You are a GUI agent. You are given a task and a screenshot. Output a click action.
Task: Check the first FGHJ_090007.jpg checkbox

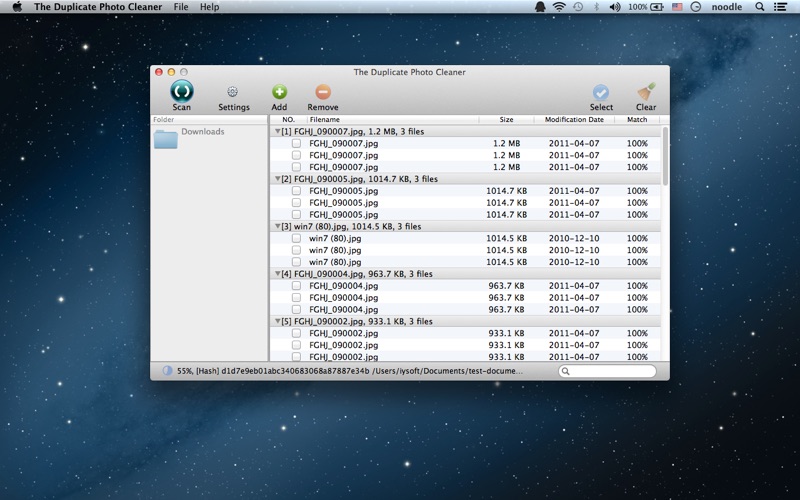pos(296,143)
